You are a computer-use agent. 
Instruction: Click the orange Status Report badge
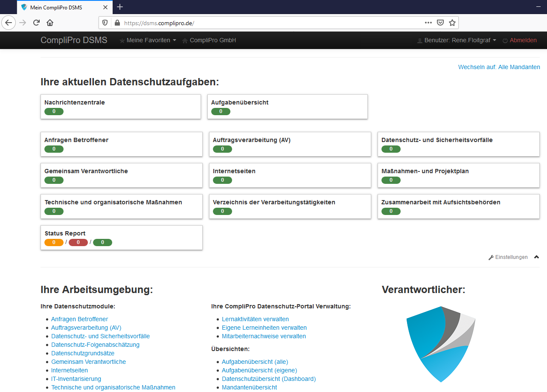pos(54,242)
